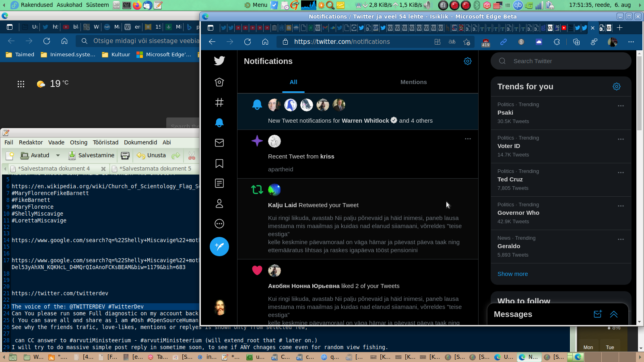The image size is (644, 362).
Task: Open more options for the Voter ID trend
Action: click(x=621, y=139)
